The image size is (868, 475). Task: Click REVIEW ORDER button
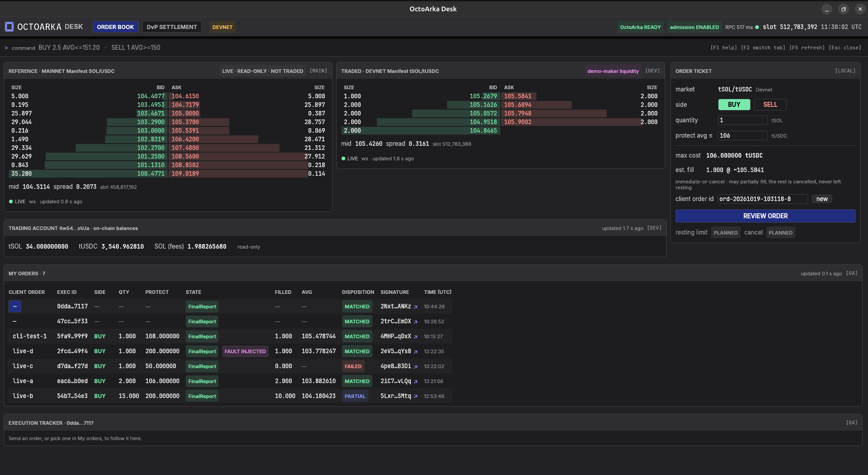tap(766, 216)
